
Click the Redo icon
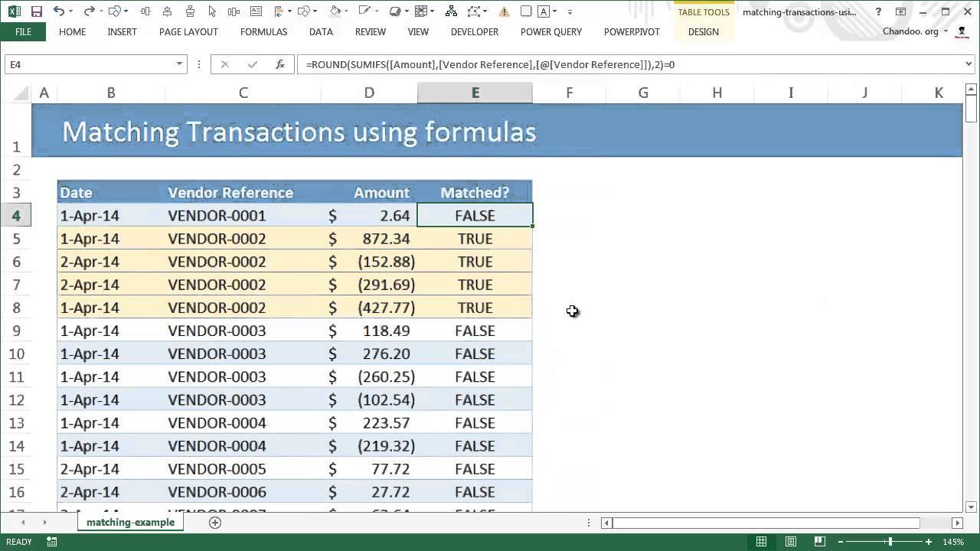point(89,11)
